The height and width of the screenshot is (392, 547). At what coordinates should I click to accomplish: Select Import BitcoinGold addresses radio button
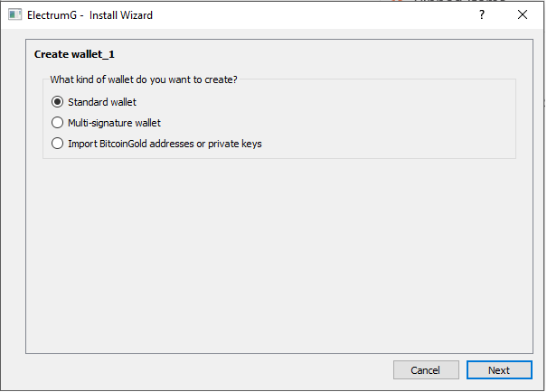tap(58, 144)
